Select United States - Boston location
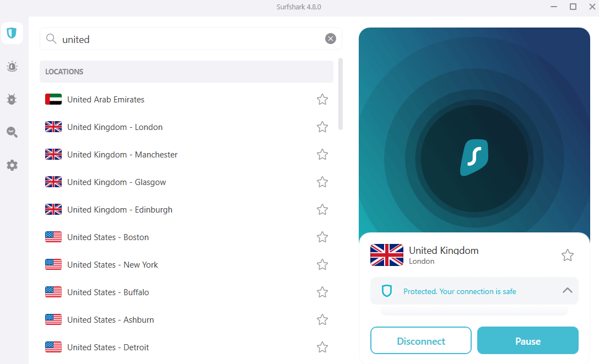Viewport: 599px width, 364px height. coord(186,237)
